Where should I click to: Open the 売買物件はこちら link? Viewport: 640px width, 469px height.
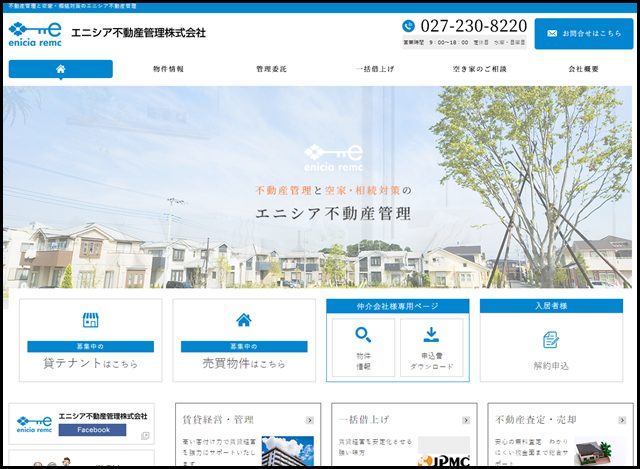tap(244, 363)
